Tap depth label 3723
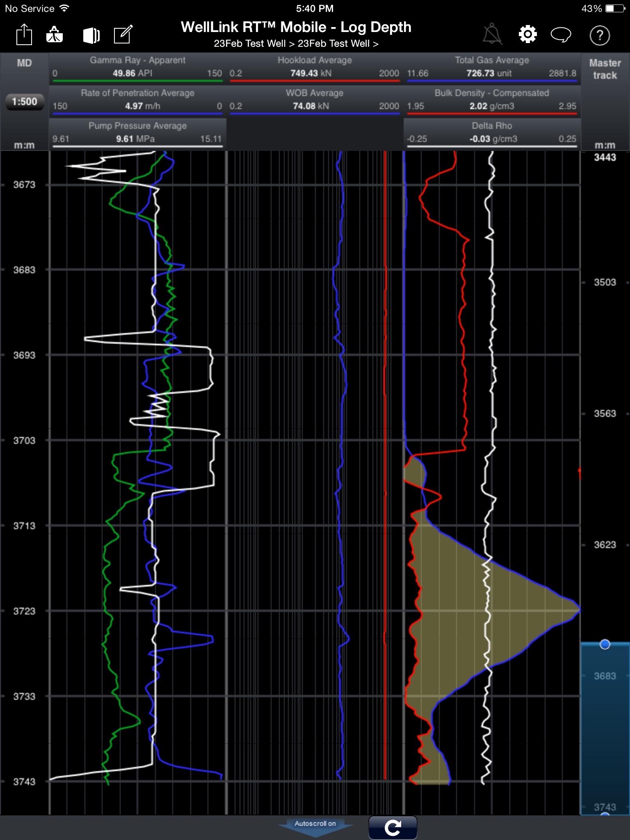The height and width of the screenshot is (840, 630). [24, 611]
